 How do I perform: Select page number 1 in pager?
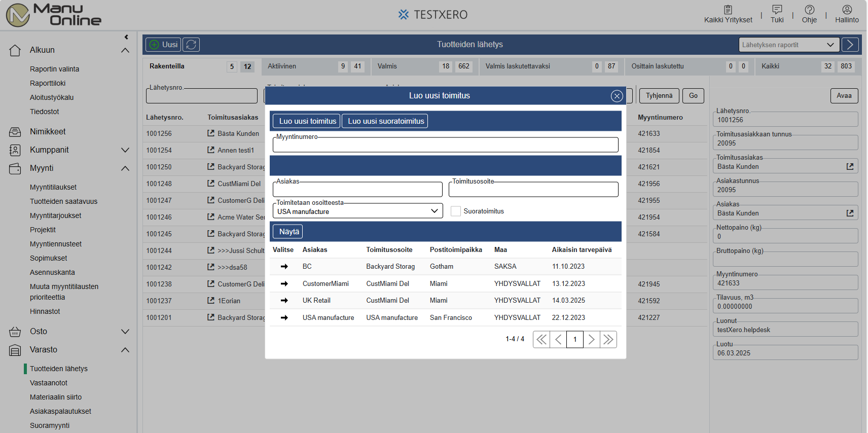pyautogui.click(x=575, y=340)
